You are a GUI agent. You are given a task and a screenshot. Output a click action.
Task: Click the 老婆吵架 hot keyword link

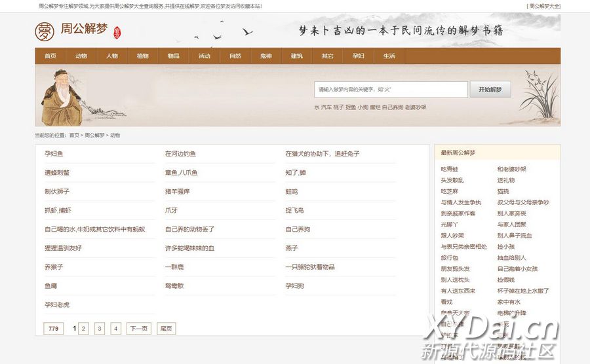(416, 107)
